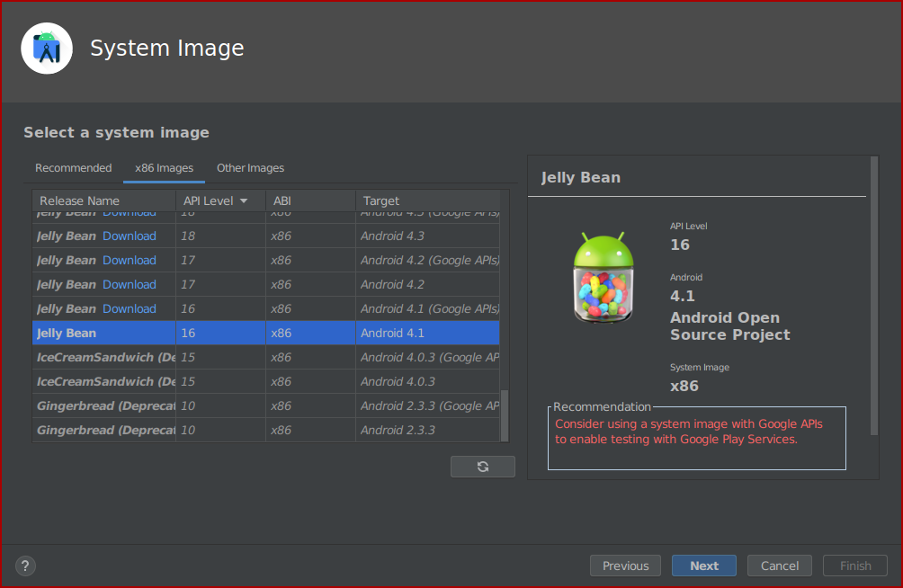Sort by API Level column arrow
The width and height of the screenshot is (903, 588).
click(244, 201)
